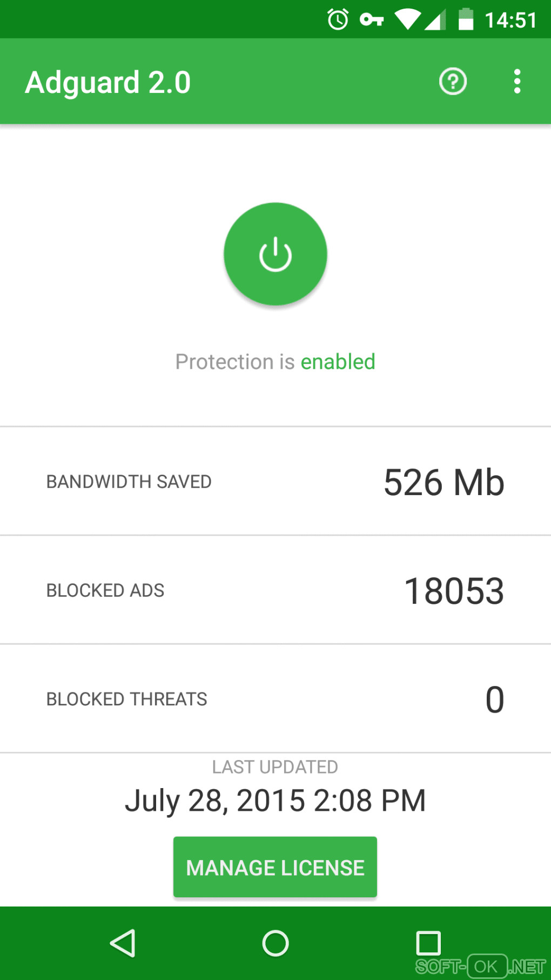
Task: Tap the Adguard 2.0 title
Action: [x=108, y=82]
